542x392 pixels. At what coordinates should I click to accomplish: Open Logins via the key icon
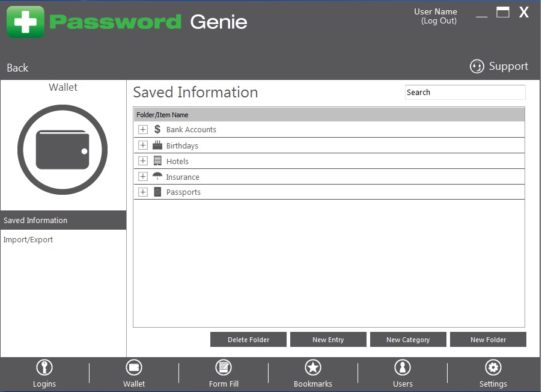[x=44, y=367]
